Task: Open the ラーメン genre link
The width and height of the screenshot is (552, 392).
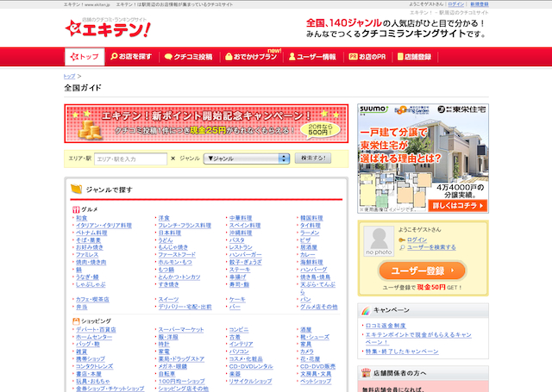Action: pyautogui.click(x=310, y=233)
